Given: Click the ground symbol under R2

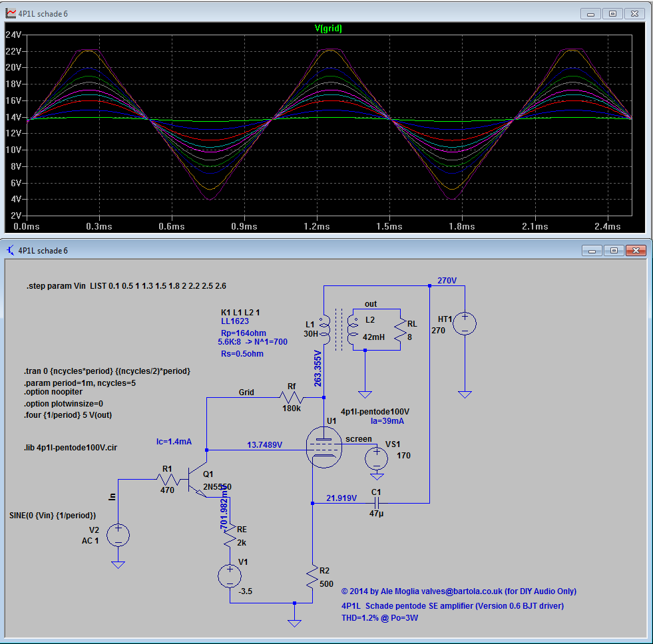Looking at the screenshot, I should 294,623.
